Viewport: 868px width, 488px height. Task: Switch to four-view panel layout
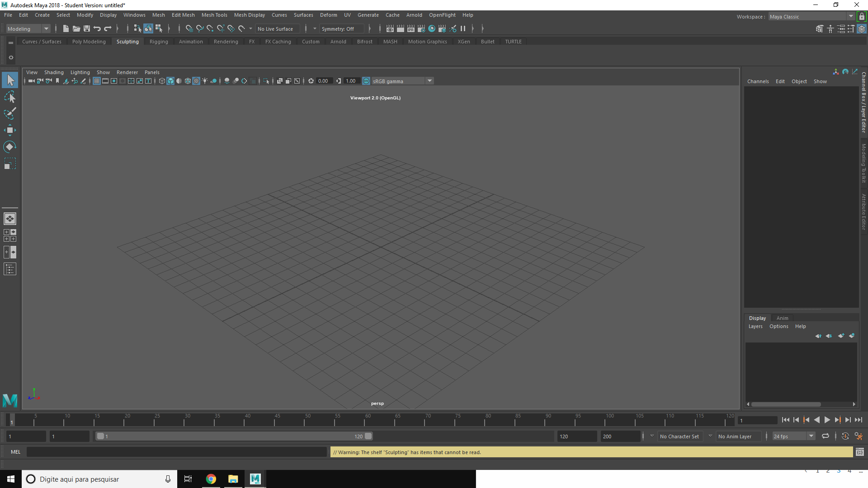10,235
